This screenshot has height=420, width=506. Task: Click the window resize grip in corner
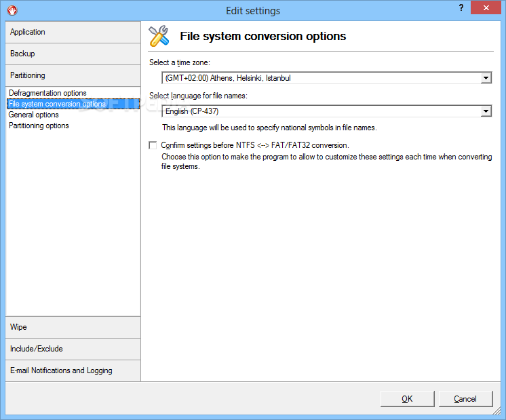(x=497, y=411)
